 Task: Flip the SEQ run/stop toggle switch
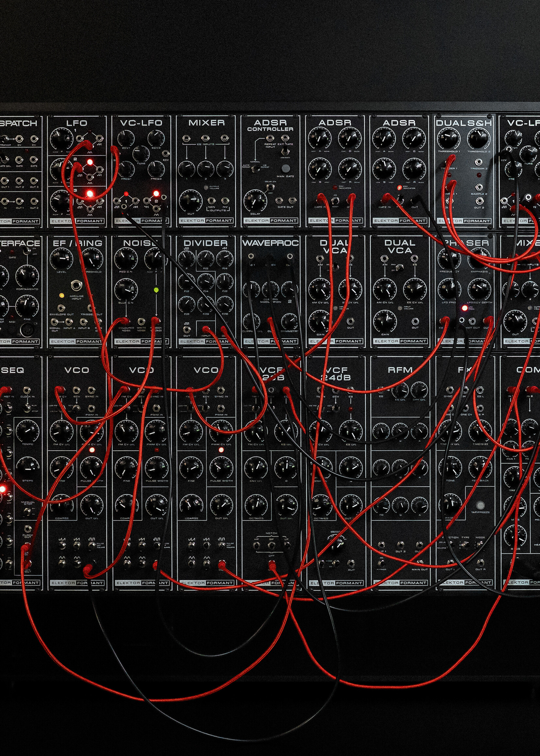pos(26,408)
